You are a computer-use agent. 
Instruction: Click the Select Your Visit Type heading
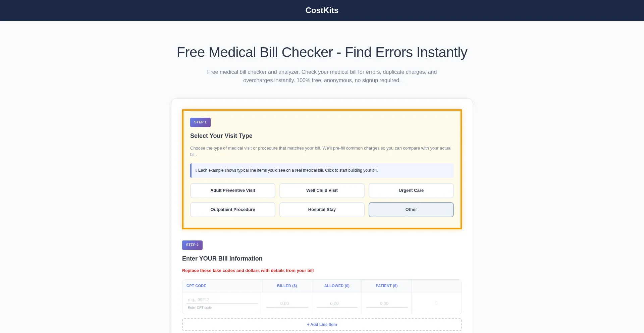coord(221,136)
